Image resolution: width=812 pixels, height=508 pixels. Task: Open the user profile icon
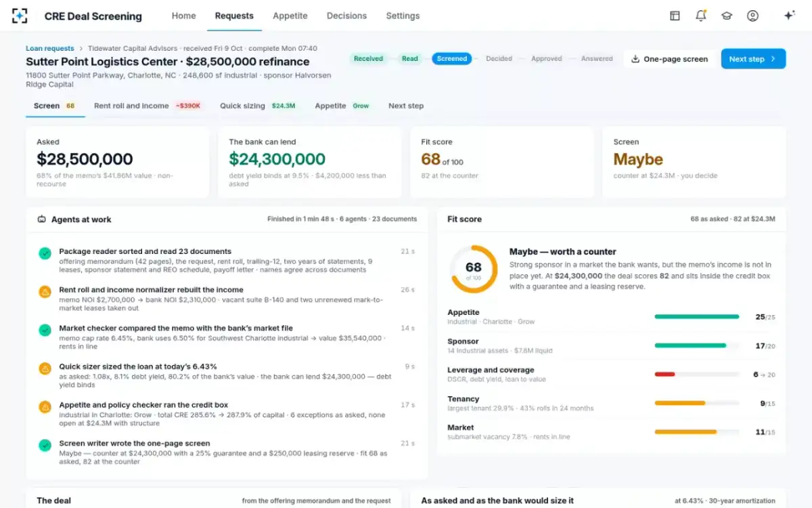point(752,16)
